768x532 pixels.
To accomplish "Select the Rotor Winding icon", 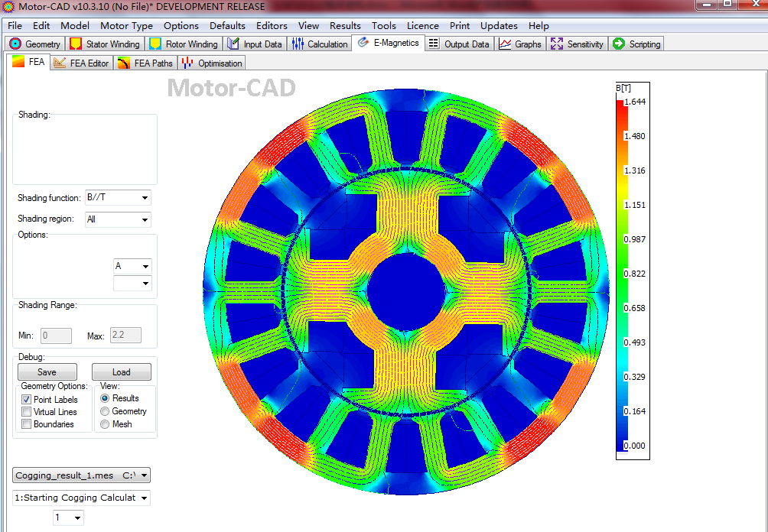I will [x=155, y=44].
